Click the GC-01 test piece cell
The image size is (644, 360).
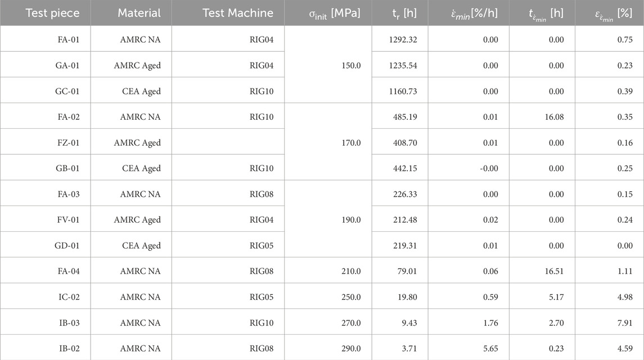67,91
